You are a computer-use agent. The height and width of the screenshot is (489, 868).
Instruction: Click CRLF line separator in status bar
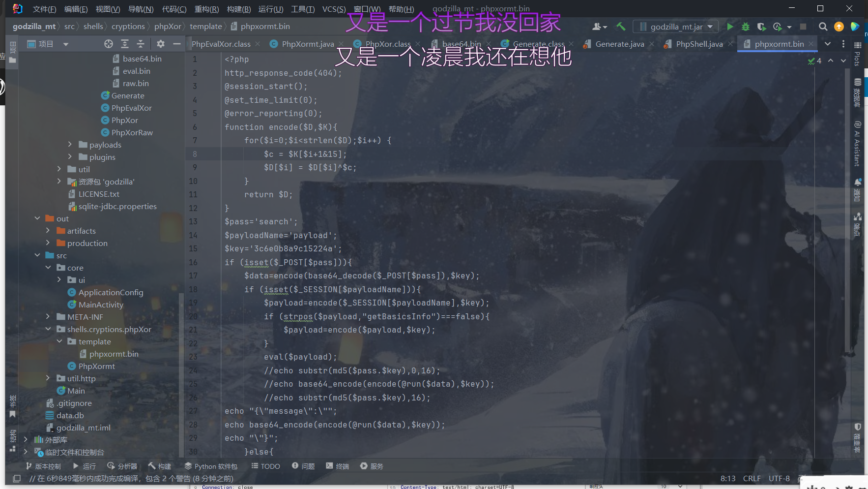point(752,478)
